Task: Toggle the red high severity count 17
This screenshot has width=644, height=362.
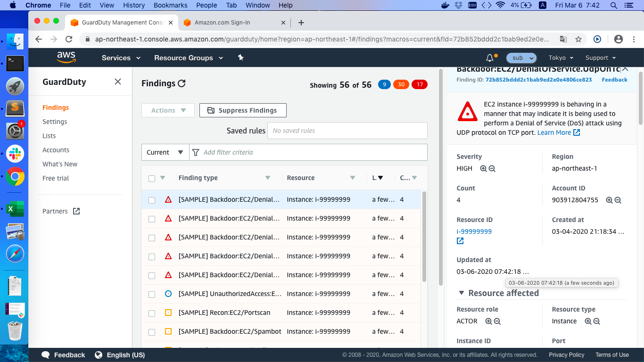Action: (419, 85)
